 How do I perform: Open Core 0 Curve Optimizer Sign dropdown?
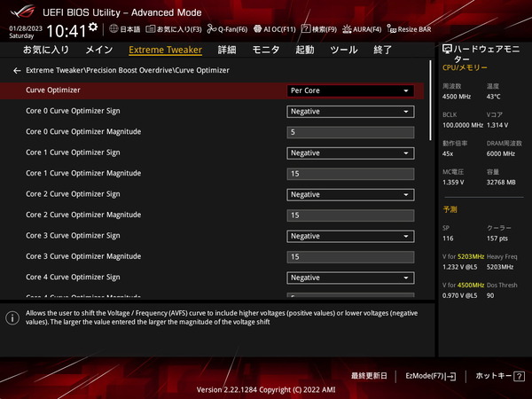(x=350, y=112)
